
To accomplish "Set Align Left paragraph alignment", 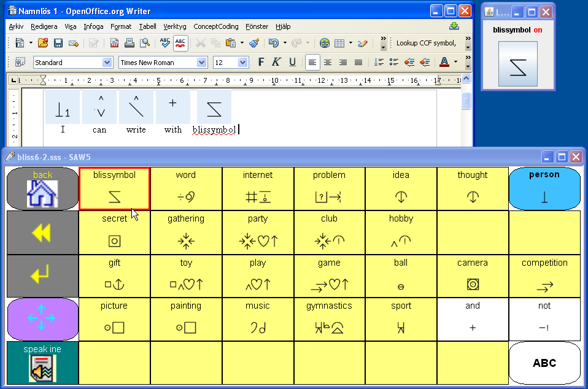I will tap(312, 62).
